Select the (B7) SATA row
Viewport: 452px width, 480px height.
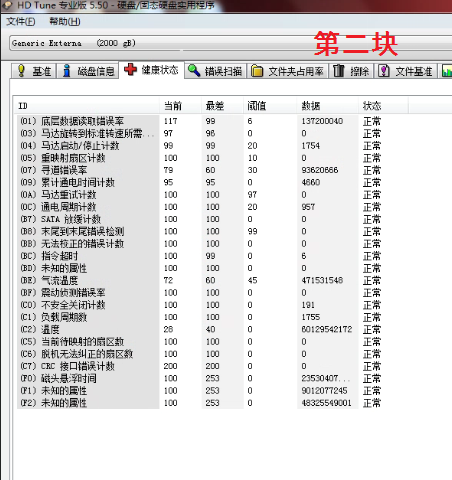pyautogui.click(x=200, y=219)
